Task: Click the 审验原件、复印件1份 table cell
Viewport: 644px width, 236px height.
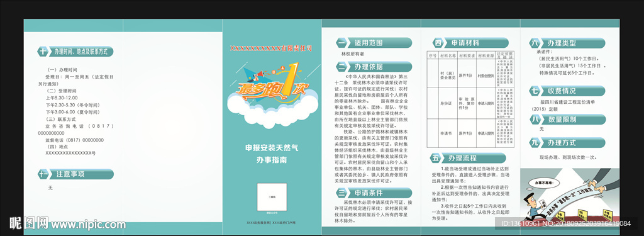Action: tap(467, 103)
